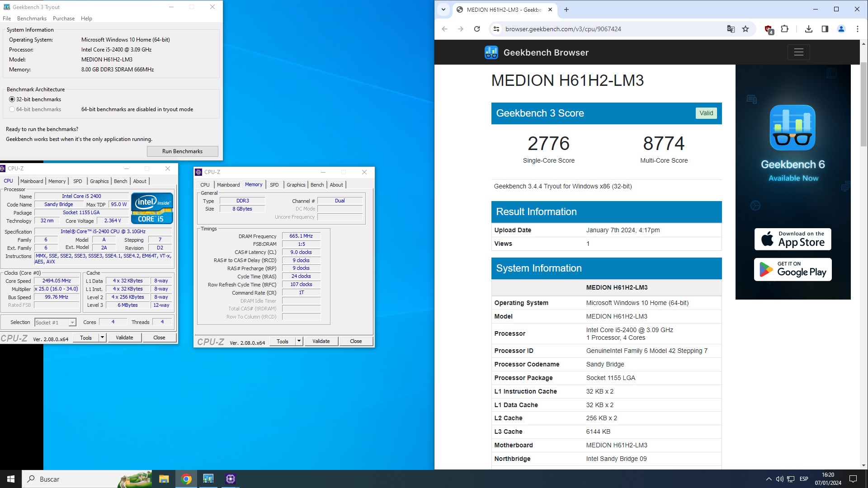Click the browser vertical scrollbar thumb
This screenshot has width=868, height=488.
863,104
